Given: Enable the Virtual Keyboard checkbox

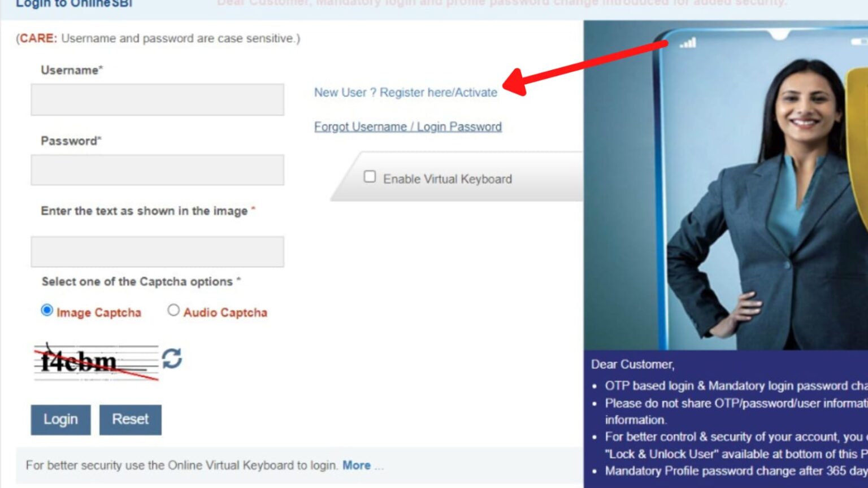Looking at the screenshot, I should click(370, 177).
